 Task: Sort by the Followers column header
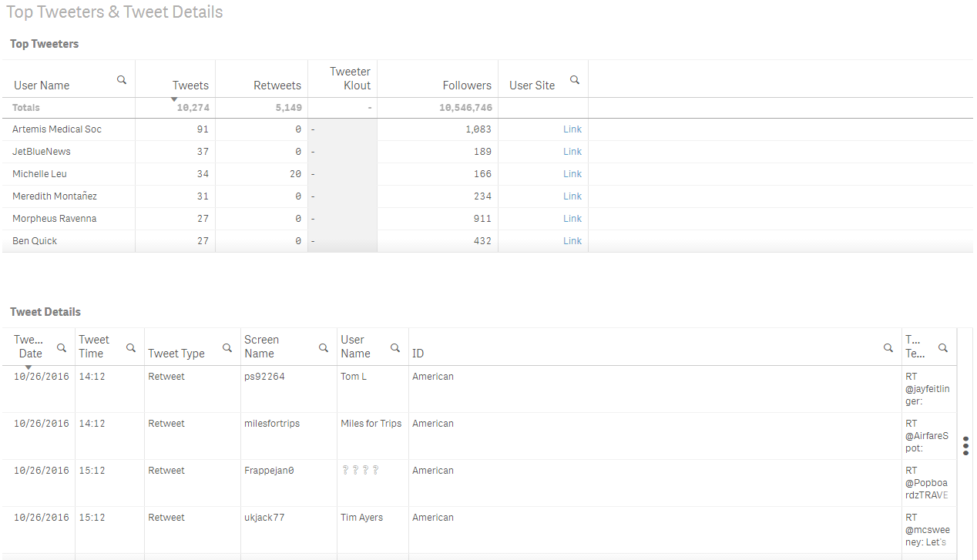[x=467, y=86]
